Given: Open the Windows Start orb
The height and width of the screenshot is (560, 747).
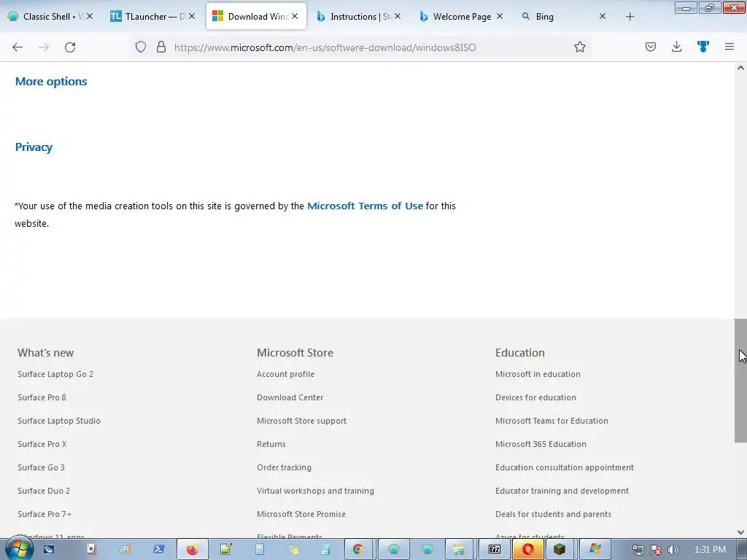Looking at the screenshot, I should click(18, 550).
